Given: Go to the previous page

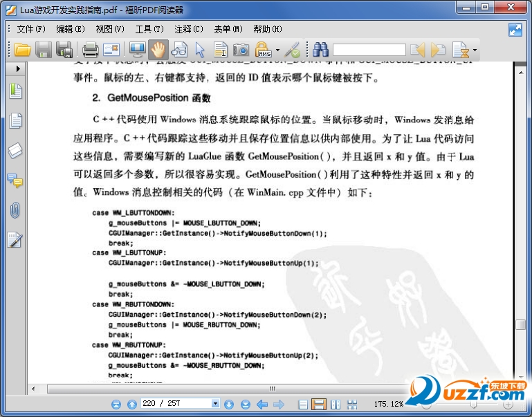Looking at the screenshot, I should pyautogui.click(x=132, y=404).
